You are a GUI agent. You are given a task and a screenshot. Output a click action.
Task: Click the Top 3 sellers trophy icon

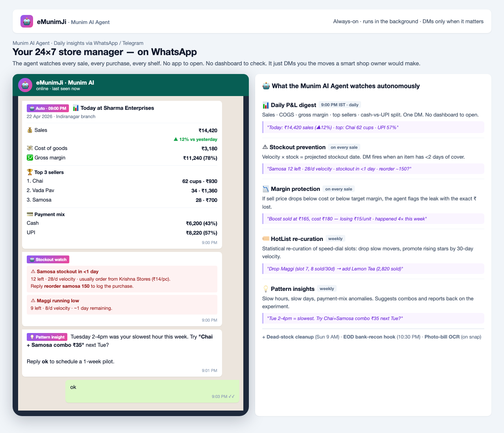tap(30, 172)
